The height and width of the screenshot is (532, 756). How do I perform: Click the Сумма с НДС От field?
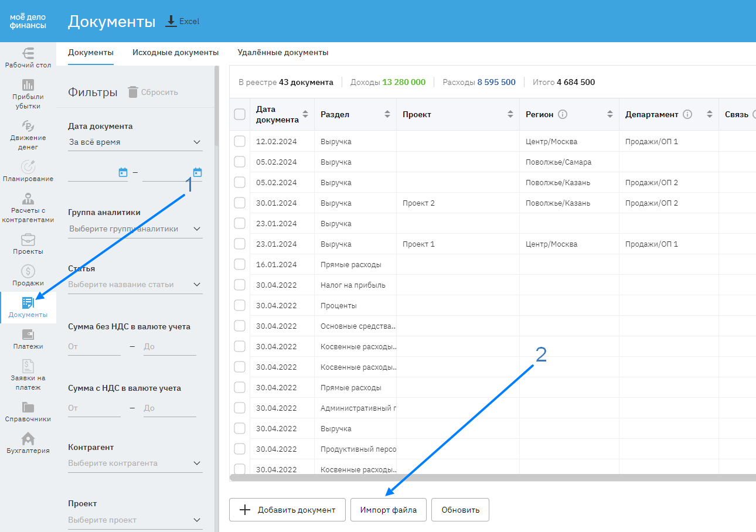click(x=94, y=408)
